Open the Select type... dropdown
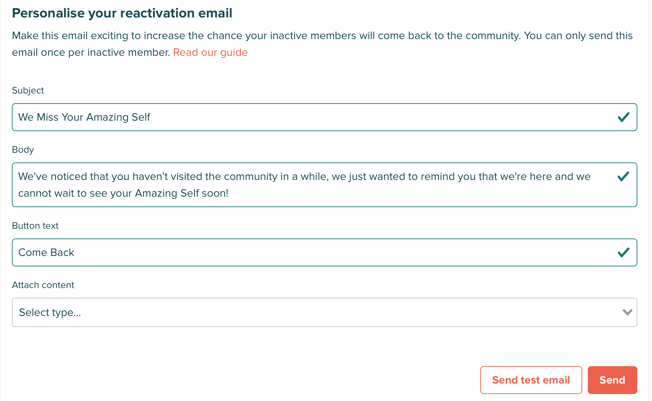Viewport: 652px width, 401px height. [324, 312]
